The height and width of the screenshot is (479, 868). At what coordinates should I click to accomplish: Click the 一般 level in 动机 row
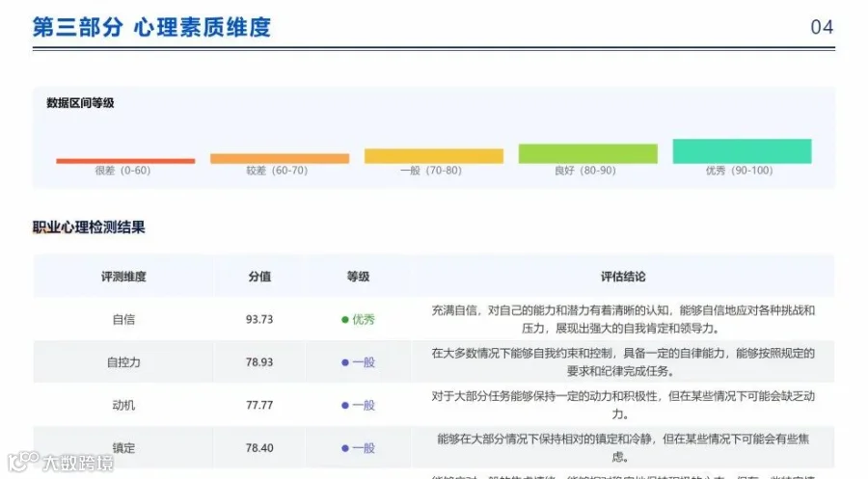coord(364,405)
